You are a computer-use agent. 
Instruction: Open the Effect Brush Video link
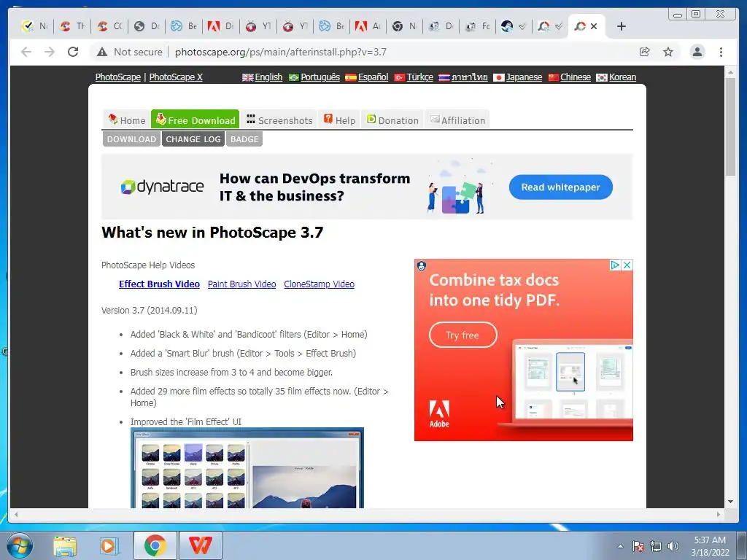tap(159, 284)
